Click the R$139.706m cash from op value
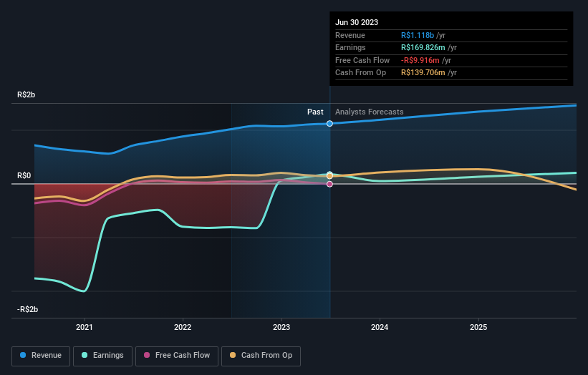This screenshot has width=588, height=375. 423,73
